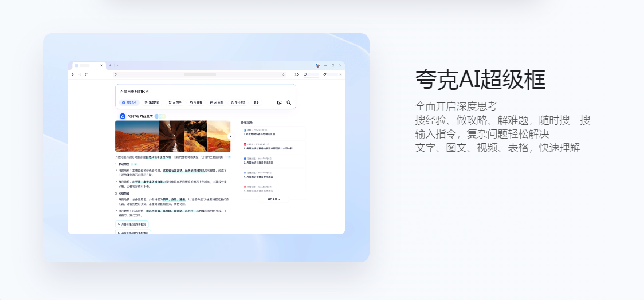Select the 学术搜索 chip
Image resolution: width=644 pixels, height=300 pixels.
(x=238, y=102)
